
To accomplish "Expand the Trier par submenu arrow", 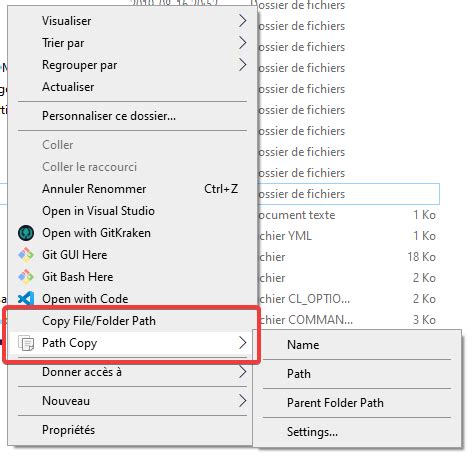I will [243, 43].
